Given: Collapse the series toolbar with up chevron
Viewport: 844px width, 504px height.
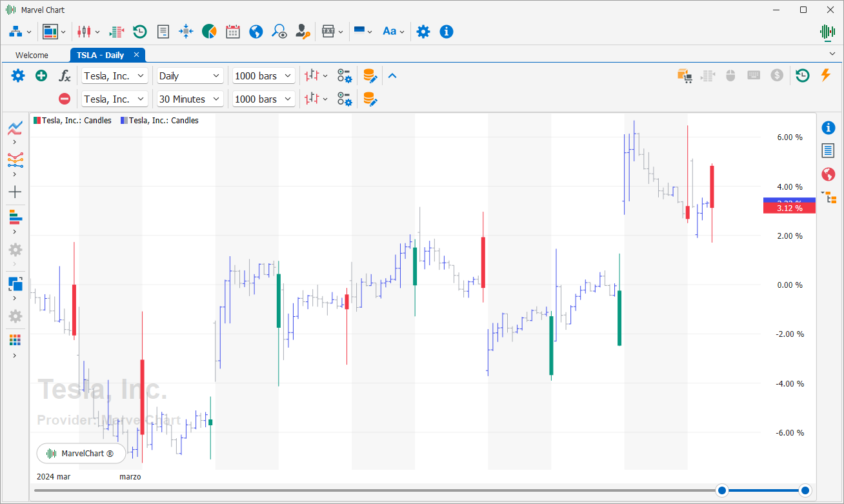Looking at the screenshot, I should tap(392, 76).
